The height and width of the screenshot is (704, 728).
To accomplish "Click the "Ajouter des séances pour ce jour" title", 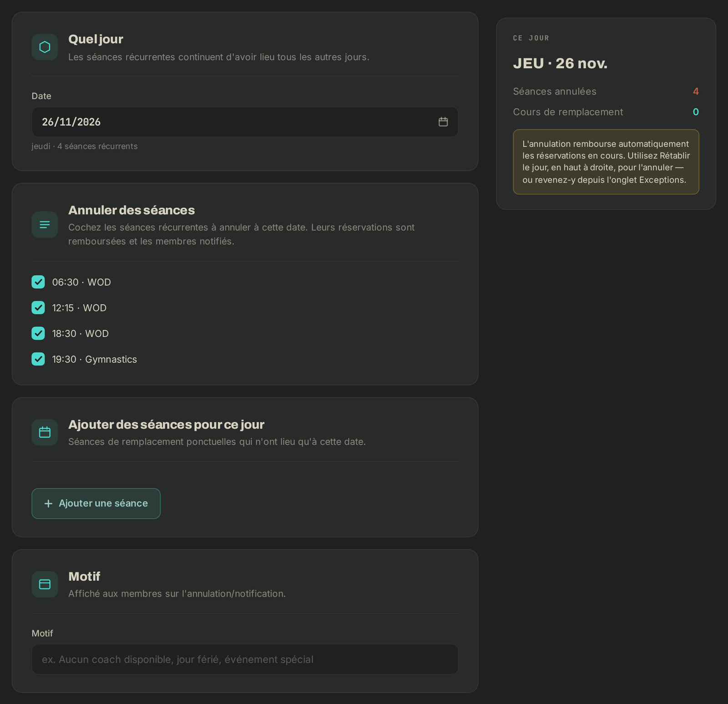I will [x=166, y=425].
